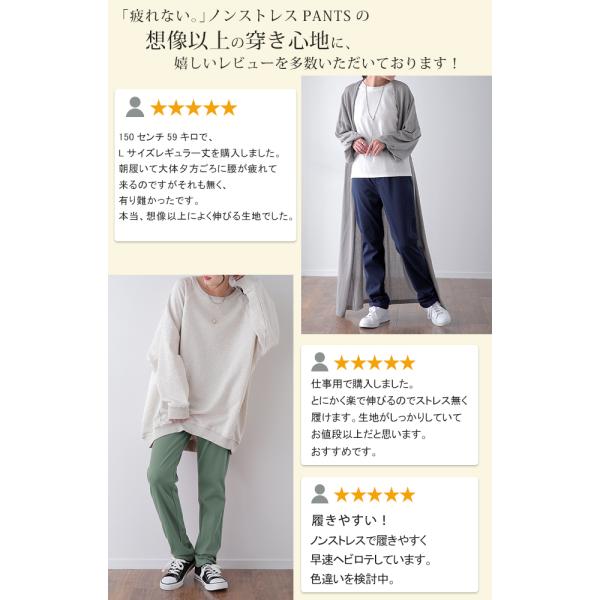Click the middle star in the 履きやすい review
This screenshot has width=600, height=600.
pyautogui.click(x=374, y=494)
